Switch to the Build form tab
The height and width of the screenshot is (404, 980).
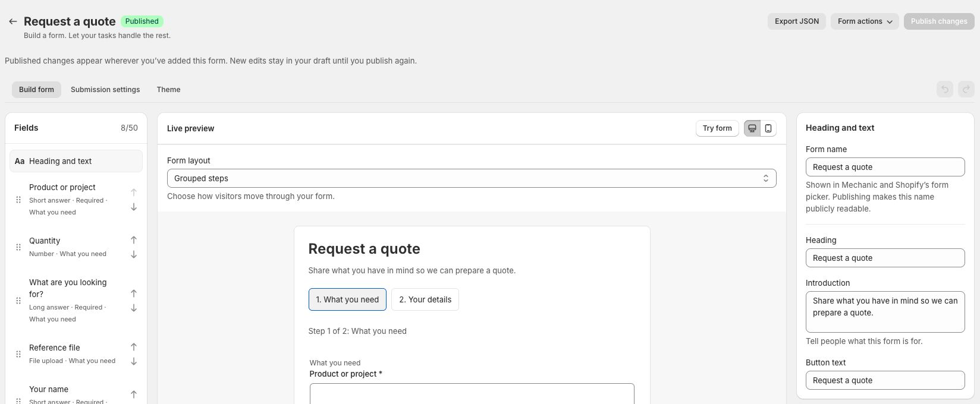pos(36,90)
